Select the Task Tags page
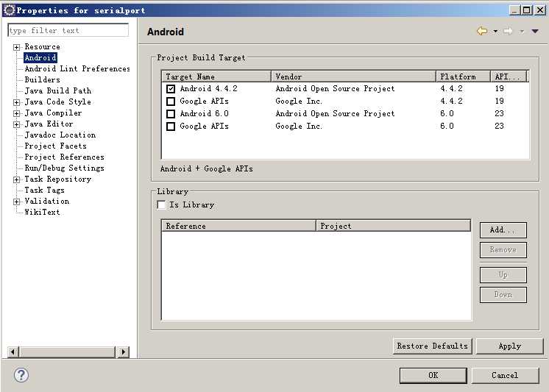The height and width of the screenshot is (392, 549). [x=44, y=190]
